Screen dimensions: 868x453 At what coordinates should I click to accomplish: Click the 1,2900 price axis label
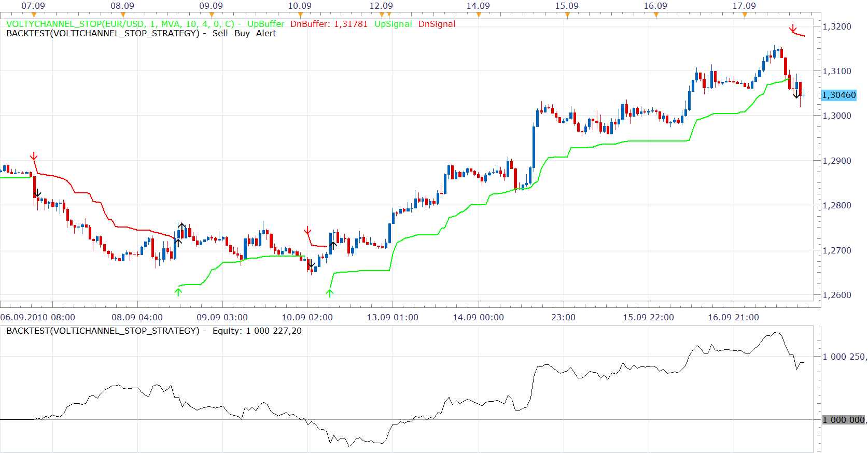click(837, 161)
